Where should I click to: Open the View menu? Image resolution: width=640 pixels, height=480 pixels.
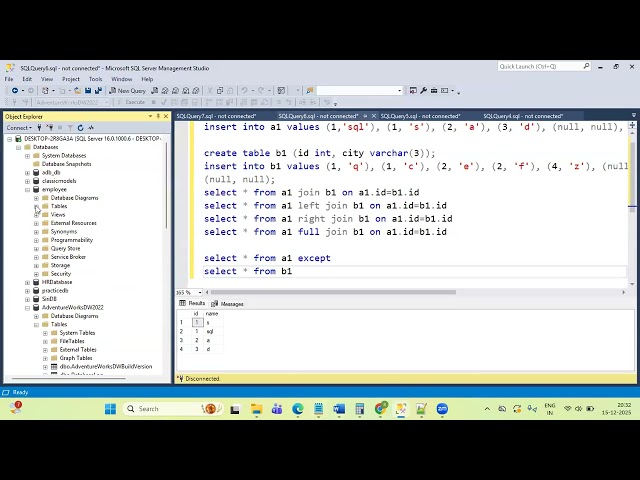click(47, 79)
